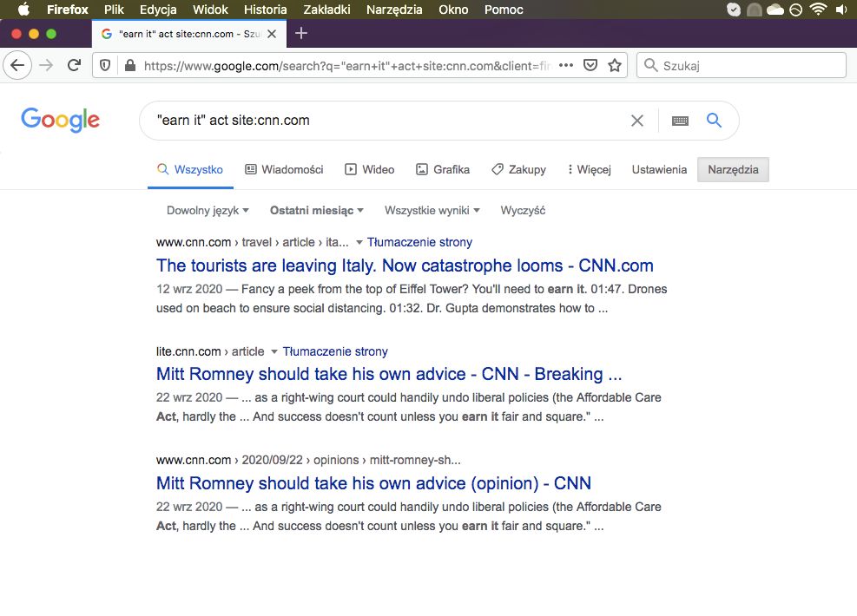Open page actions three-dot menu
Image resolution: width=857 pixels, height=616 pixels.
click(x=566, y=65)
